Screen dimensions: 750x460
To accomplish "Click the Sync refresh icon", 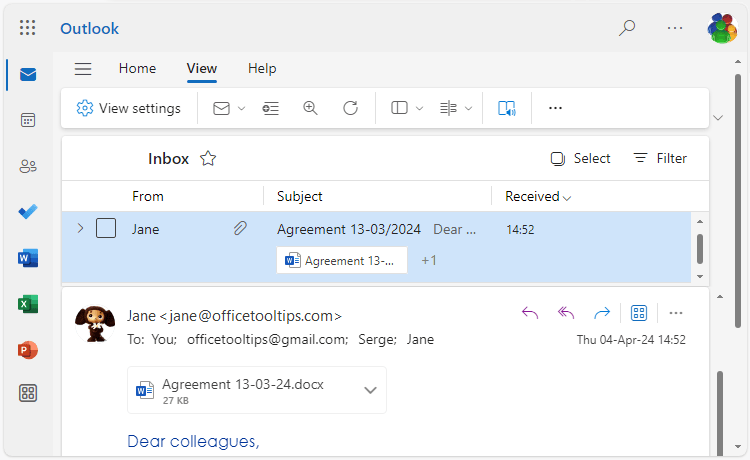I will pos(350,108).
